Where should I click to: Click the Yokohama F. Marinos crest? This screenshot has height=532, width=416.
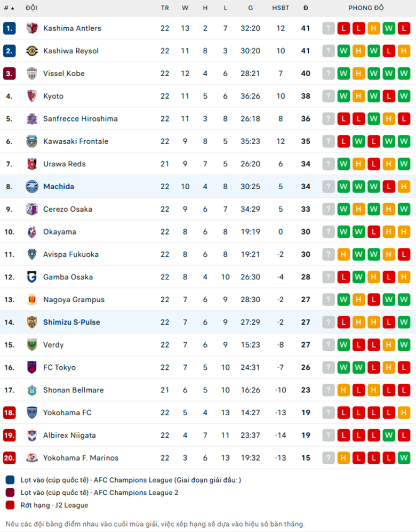pyautogui.click(x=32, y=458)
